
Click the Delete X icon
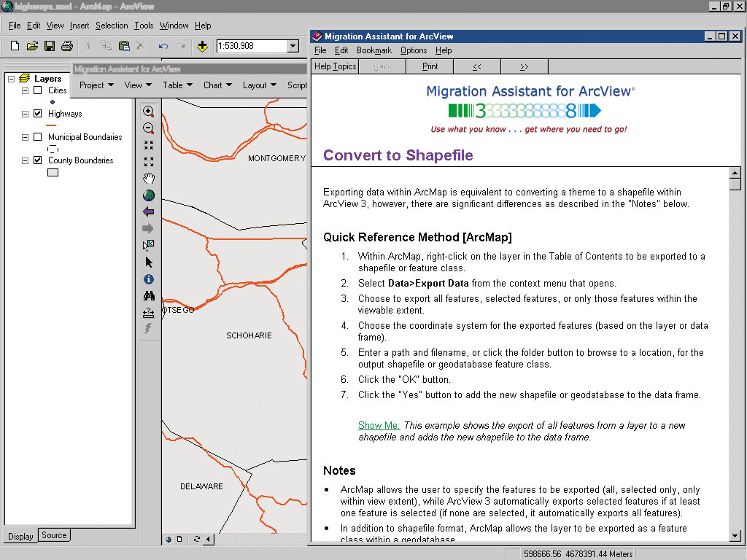point(141,46)
